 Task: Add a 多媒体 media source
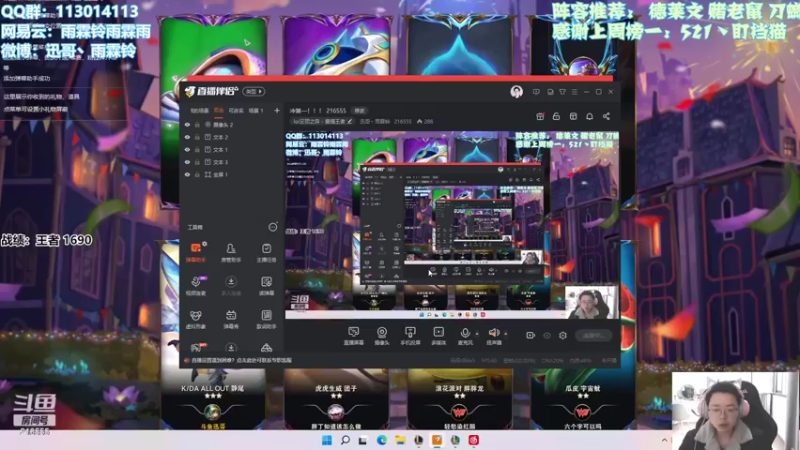pyautogui.click(x=438, y=336)
